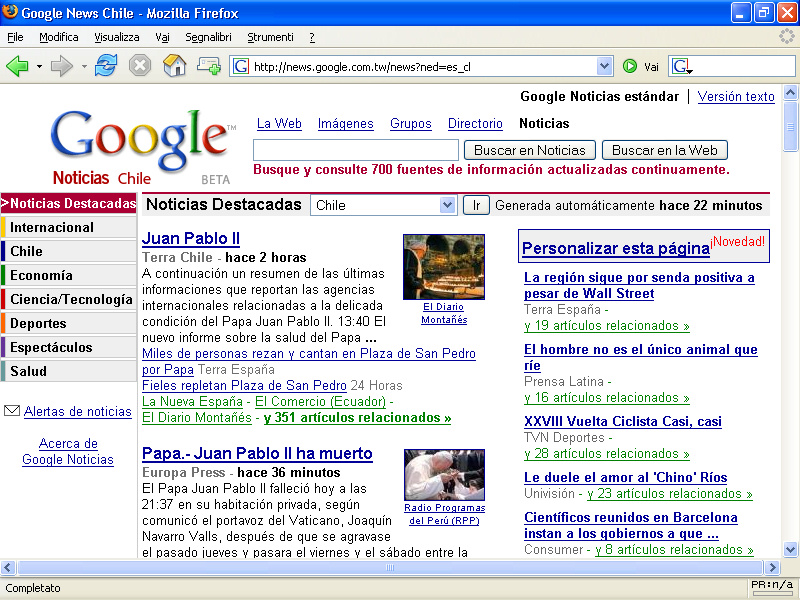This screenshot has height=600, width=800.
Task: Select the Deportes sidebar section
Action: 68,323
